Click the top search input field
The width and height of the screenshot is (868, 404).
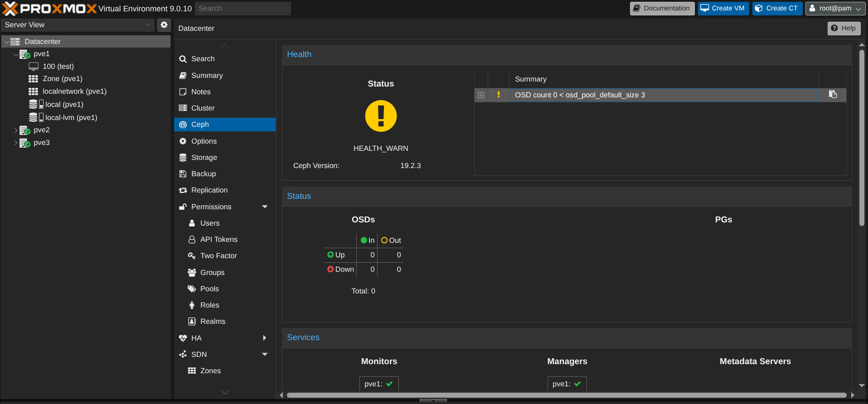pyautogui.click(x=243, y=8)
